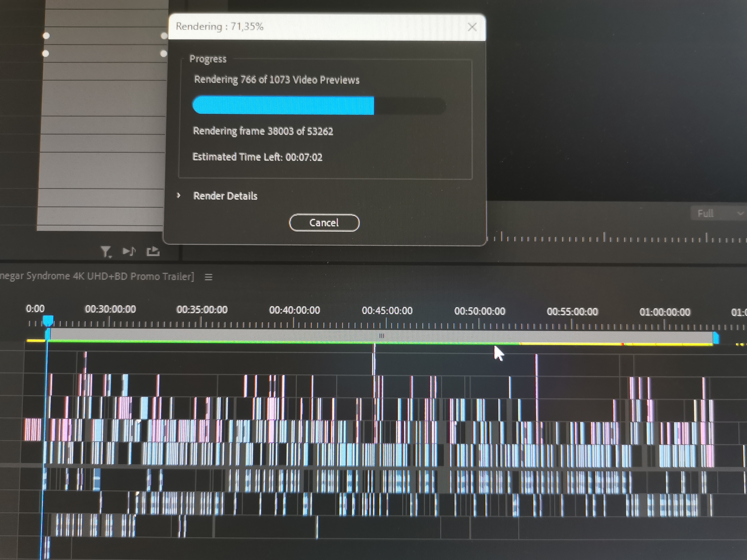Click the 'Estimated Time Left: 00:07:02' text
Screen dimensions: 747x560
pos(257,157)
